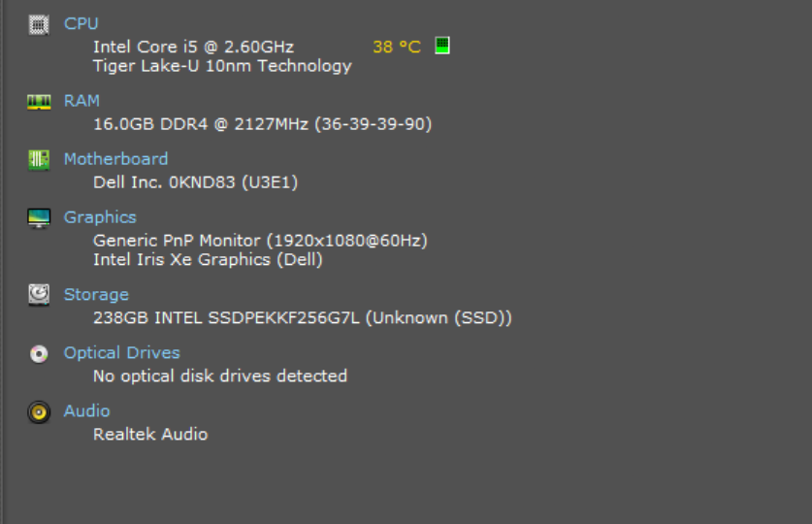Click the Optical Drives disc icon
This screenshot has width=812, height=524.
click(x=39, y=354)
